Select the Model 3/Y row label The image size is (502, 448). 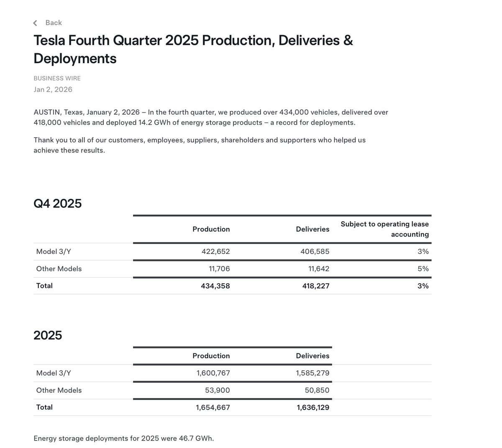(54, 251)
